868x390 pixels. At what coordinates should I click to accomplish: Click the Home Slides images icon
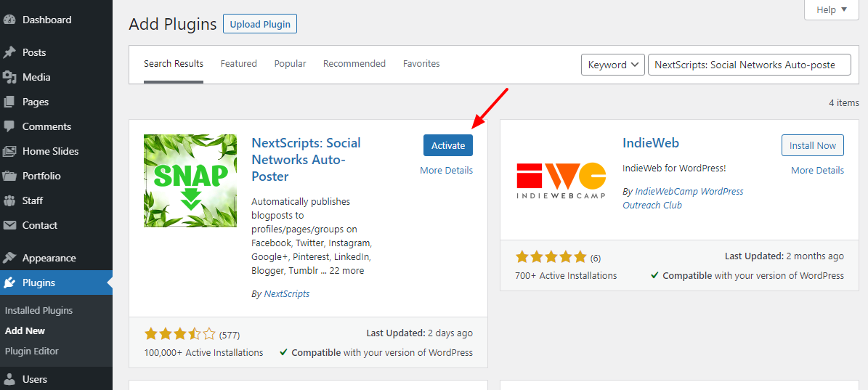[9, 151]
